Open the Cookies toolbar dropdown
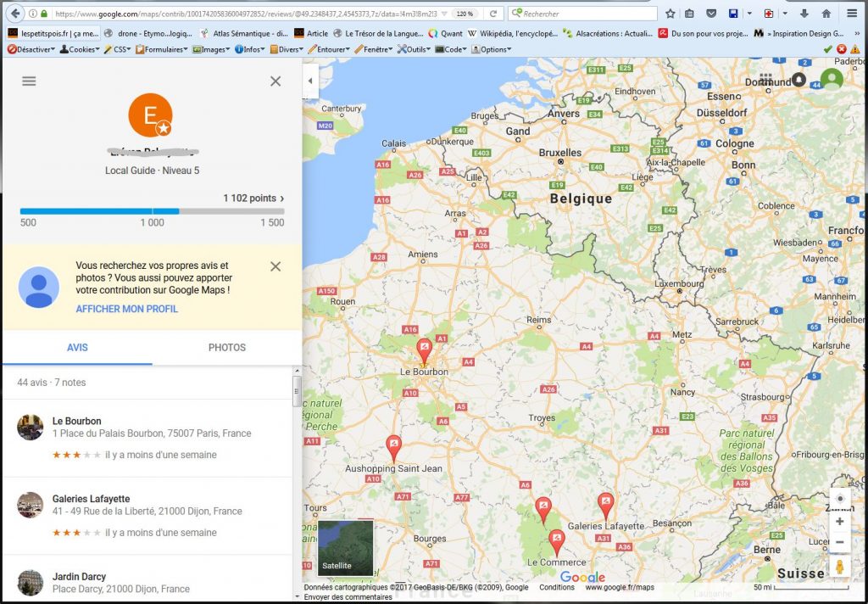868x604 pixels. tap(81, 49)
